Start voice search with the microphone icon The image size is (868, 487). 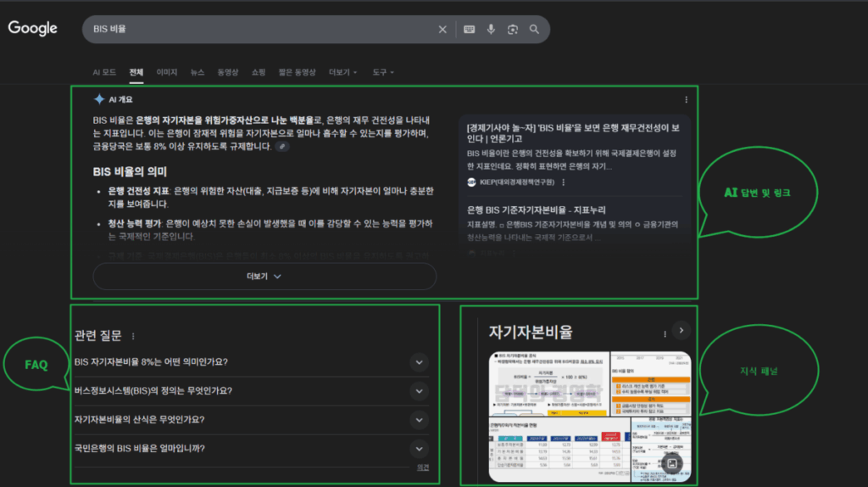(491, 30)
